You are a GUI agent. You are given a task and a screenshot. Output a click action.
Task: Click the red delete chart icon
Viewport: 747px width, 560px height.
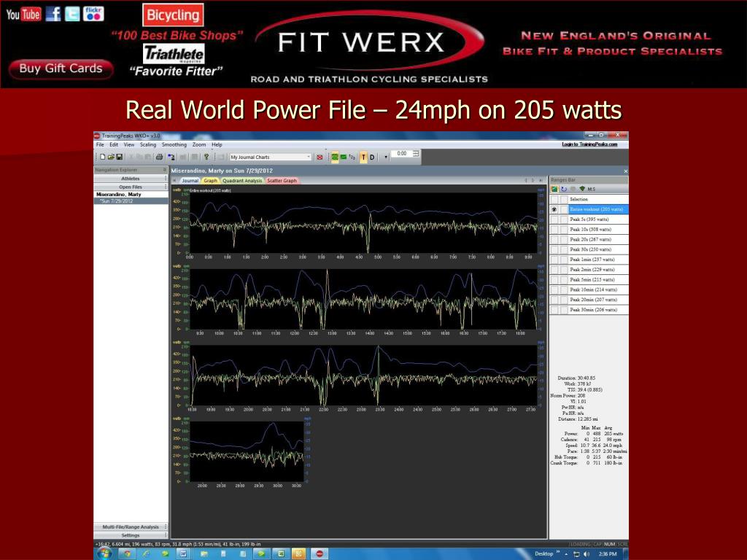pyautogui.click(x=320, y=157)
